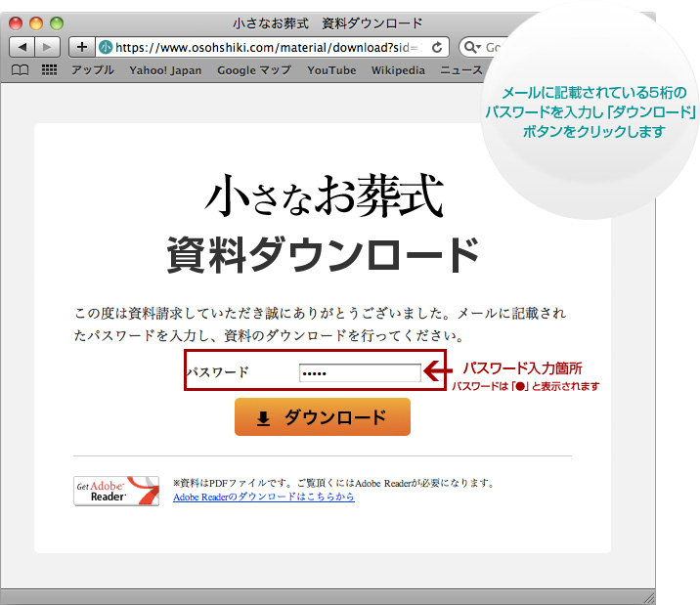Click inside the パスワード input field
Image resolution: width=700 pixels, height=605 pixels.
pos(360,373)
